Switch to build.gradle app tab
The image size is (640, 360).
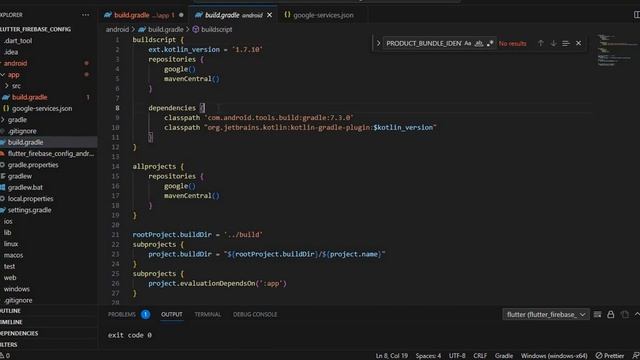point(143,15)
